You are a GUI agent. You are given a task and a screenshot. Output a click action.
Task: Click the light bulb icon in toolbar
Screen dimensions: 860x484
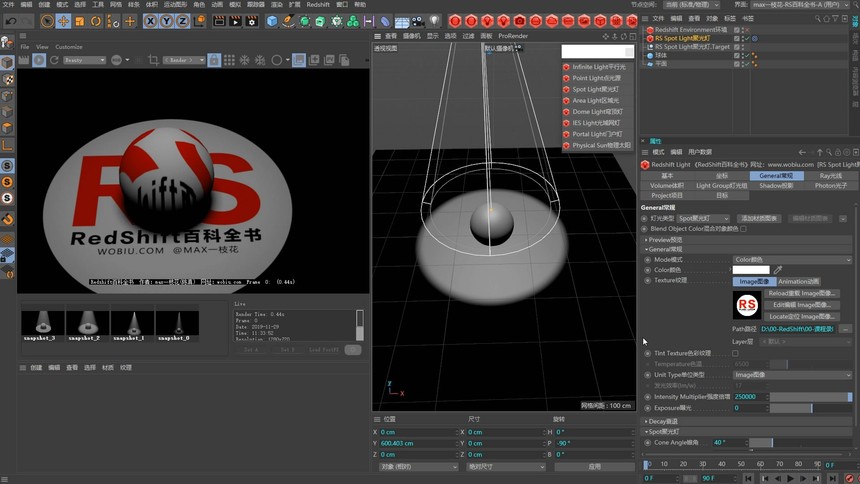point(434,21)
